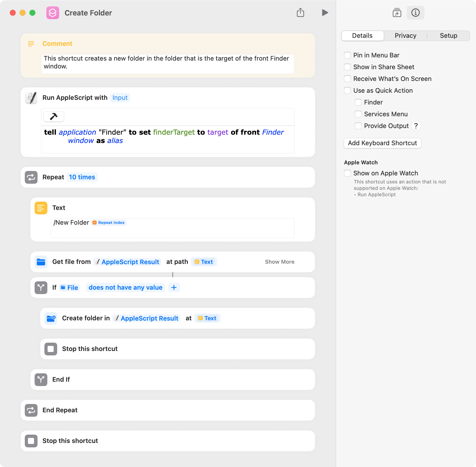Enable Show in Share Sheet
Screen dimensions: 476x467
(347, 67)
